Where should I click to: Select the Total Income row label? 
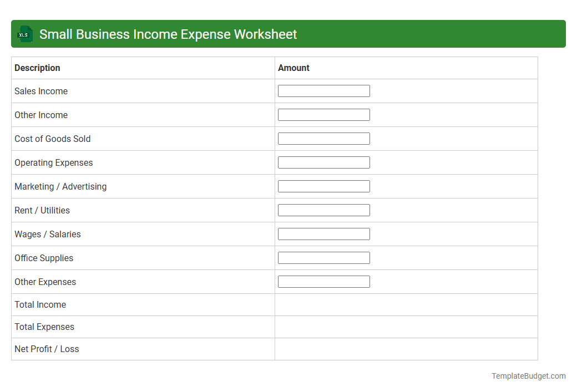[x=40, y=304]
